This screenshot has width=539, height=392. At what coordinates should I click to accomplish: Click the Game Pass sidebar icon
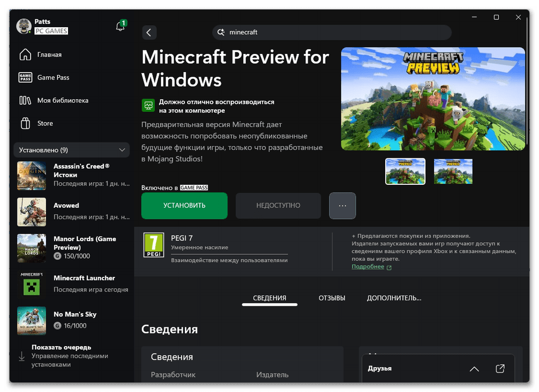[x=25, y=77]
